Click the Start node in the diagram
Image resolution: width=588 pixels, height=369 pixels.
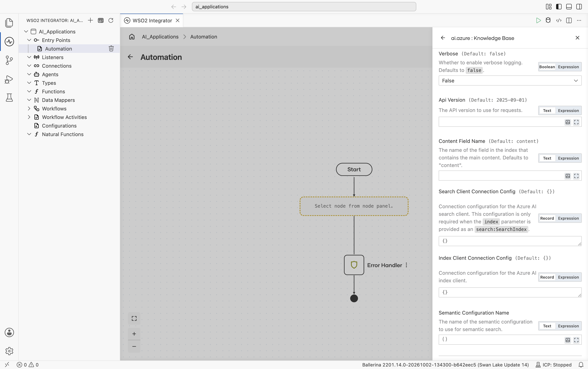click(354, 169)
